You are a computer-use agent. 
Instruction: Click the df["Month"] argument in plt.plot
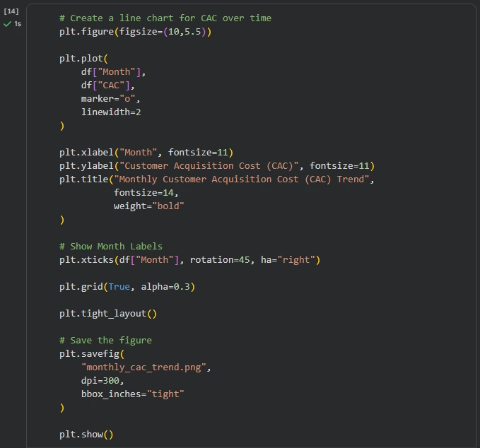pos(113,72)
